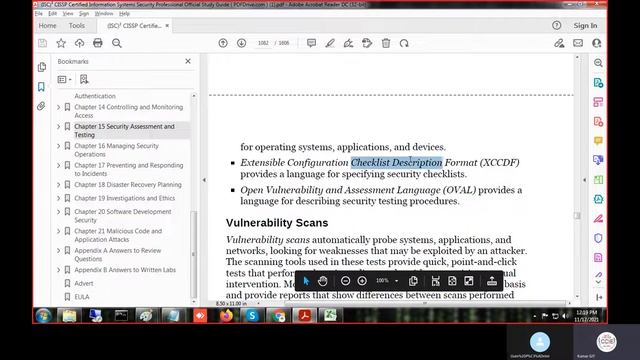Open Fill & Sign pen tool in right pane
Viewport: 640px width, 360px height.
click(x=598, y=219)
